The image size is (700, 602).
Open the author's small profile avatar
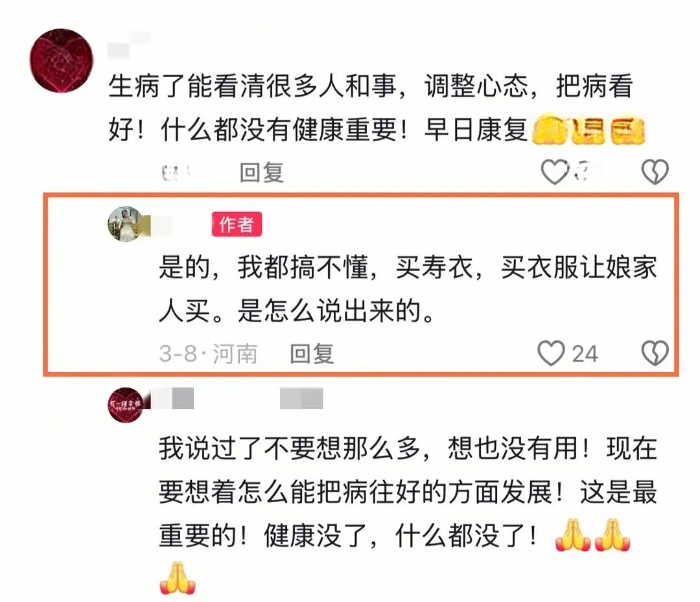(x=126, y=224)
